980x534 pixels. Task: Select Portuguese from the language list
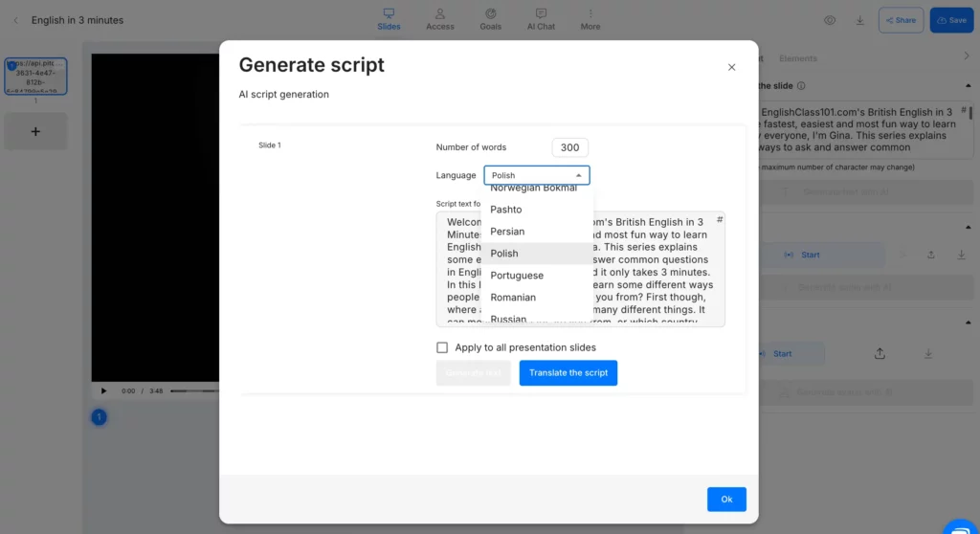(x=517, y=276)
